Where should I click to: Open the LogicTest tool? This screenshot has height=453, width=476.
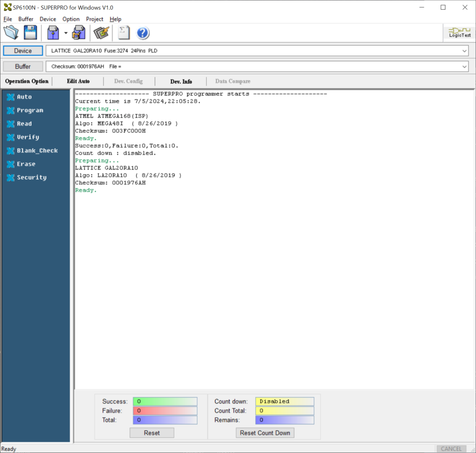coord(460,33)
